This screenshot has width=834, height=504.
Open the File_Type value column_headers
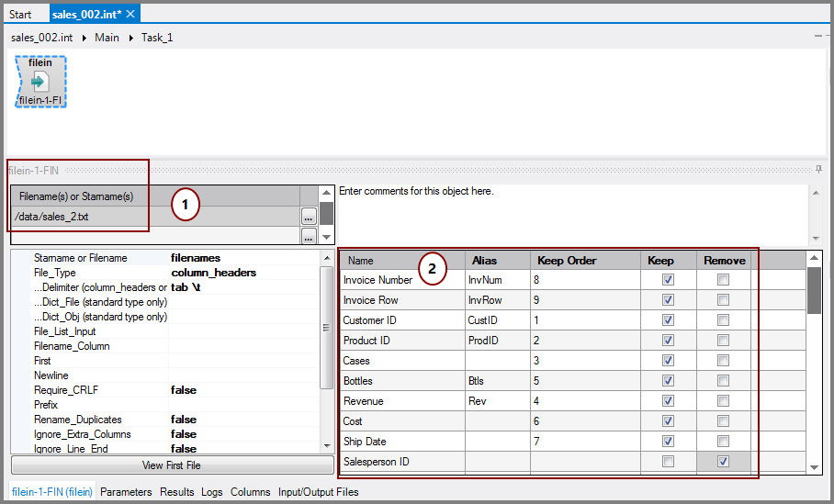click(x=242, y=273)
